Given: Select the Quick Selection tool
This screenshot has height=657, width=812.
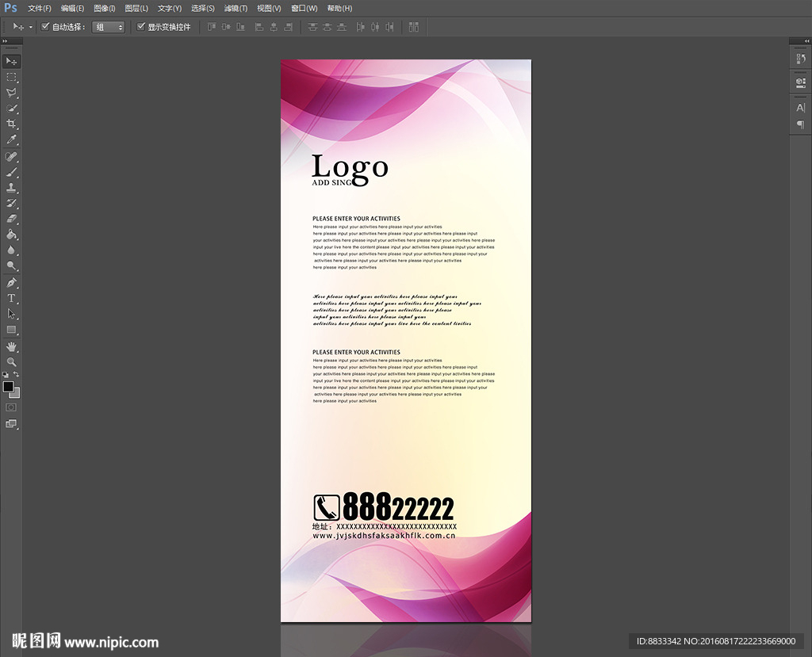Looking at the screenshot, I should [11, 109].
